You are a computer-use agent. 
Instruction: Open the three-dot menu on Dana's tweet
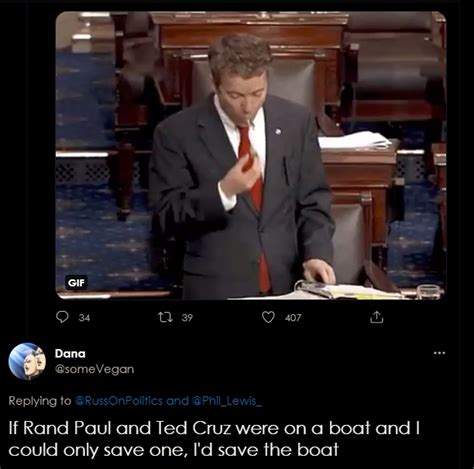pos(440,353)
